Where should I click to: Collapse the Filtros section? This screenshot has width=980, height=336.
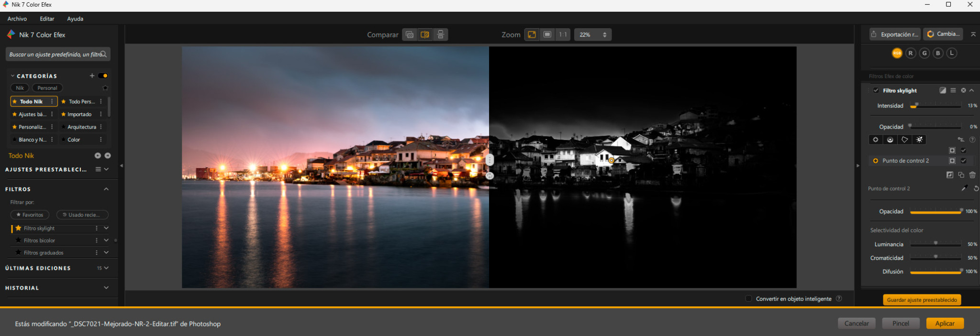pyautogui.click(x=106, y=189)
